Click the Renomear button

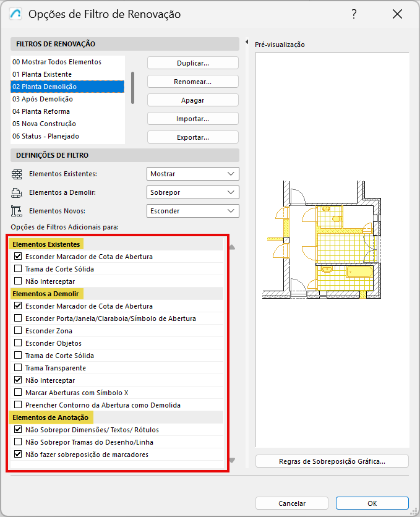tap(193, 82)
